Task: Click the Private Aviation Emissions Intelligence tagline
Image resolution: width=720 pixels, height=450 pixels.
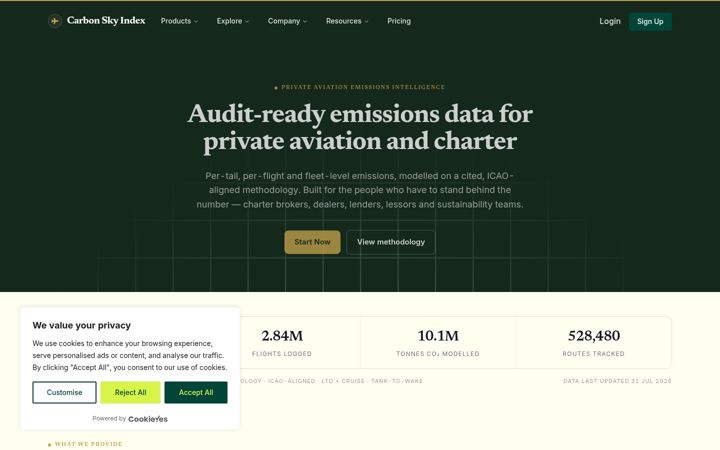Action: tap(360, 87)
